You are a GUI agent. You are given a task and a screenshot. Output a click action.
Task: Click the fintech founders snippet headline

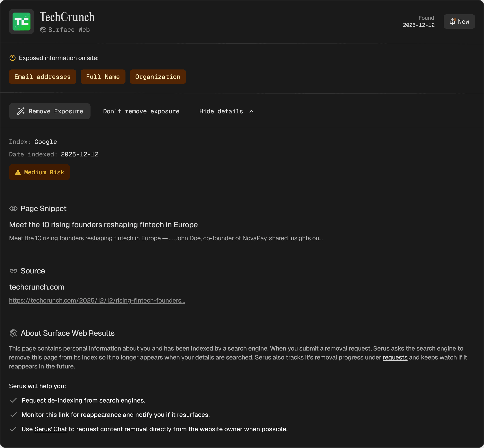pyautogui.click(x=103, y=225)
